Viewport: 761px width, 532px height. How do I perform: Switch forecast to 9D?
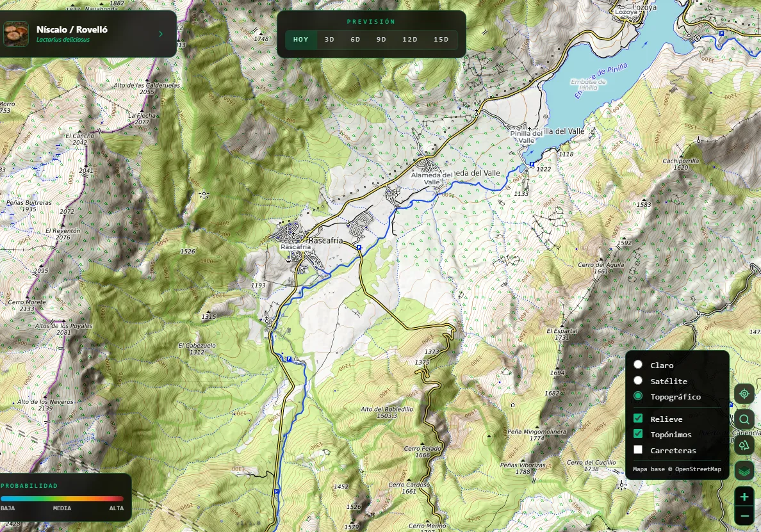[382, 40]
